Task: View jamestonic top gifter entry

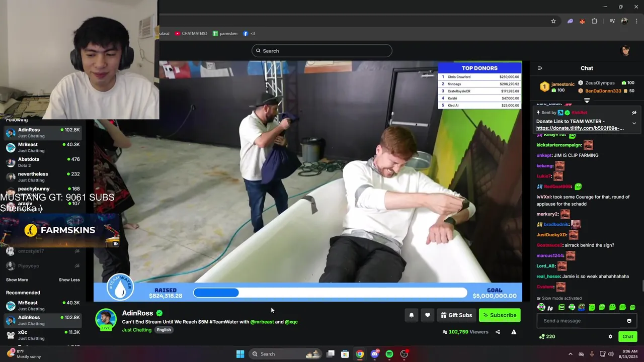Action: pos(557,86)
